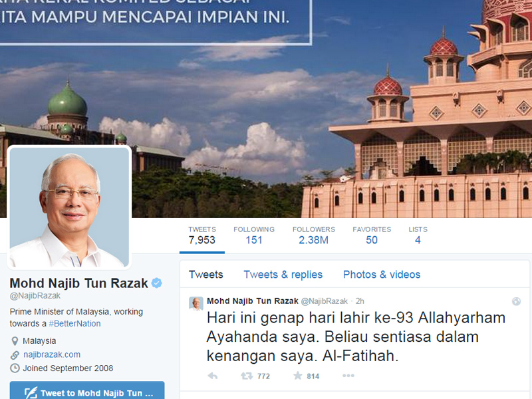Image resolution: width=532 pixels, height=399 pixels.
Task: Switch to the Photos & videos tab
Action: pos(382,275)
